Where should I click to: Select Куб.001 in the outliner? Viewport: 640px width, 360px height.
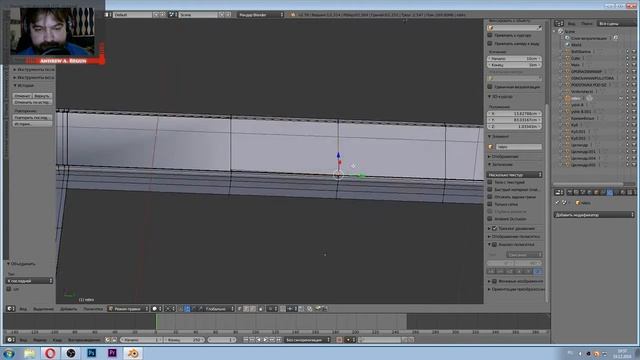pyautogui.click(x=578, y=131)
